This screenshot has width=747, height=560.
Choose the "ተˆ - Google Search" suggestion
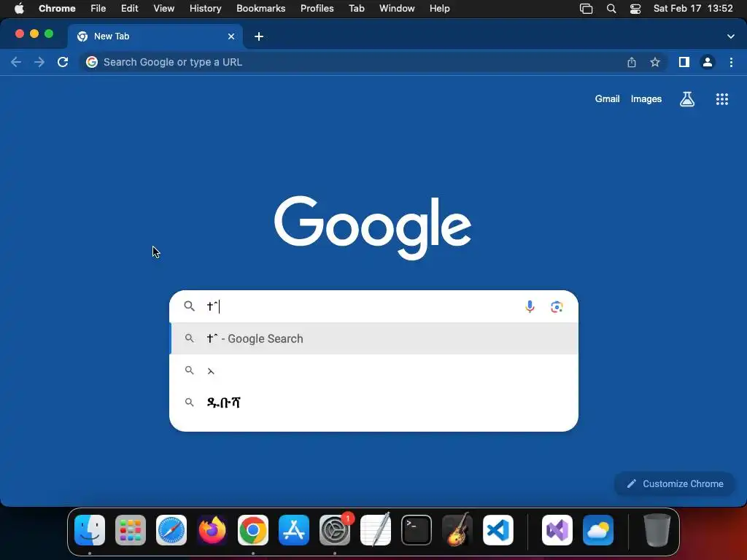[x=374, y=338]
